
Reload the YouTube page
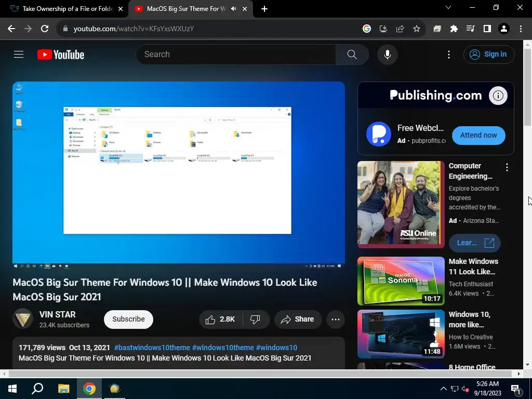click(45, 29)
